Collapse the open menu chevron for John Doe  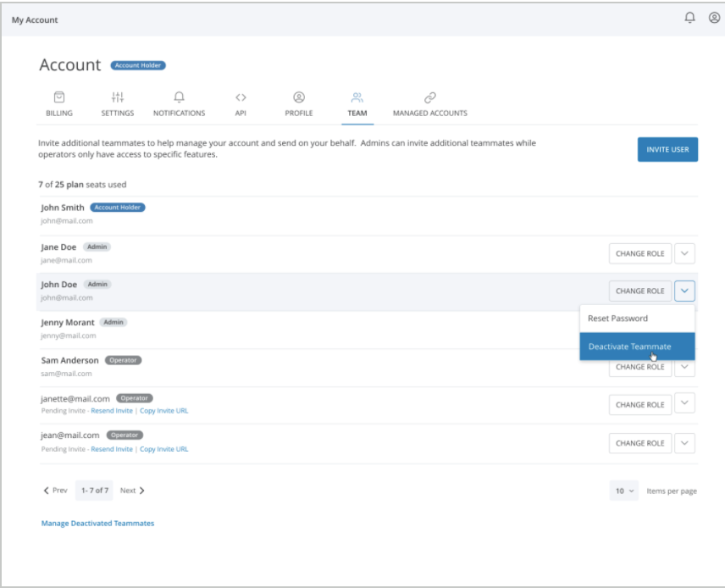click(x=684, y=291)
